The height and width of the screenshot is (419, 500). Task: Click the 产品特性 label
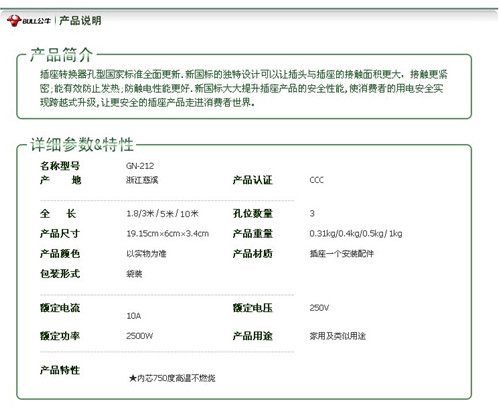click(60, 370)
